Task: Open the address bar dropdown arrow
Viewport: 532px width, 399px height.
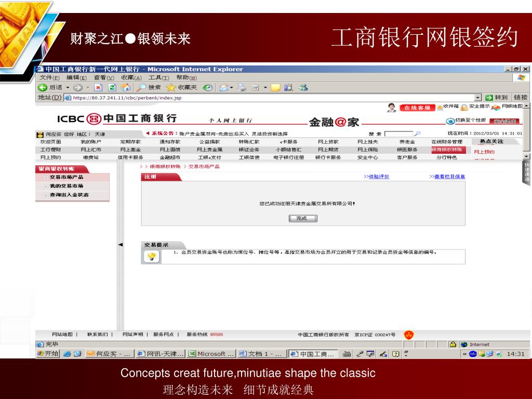Action: [478, 98]
